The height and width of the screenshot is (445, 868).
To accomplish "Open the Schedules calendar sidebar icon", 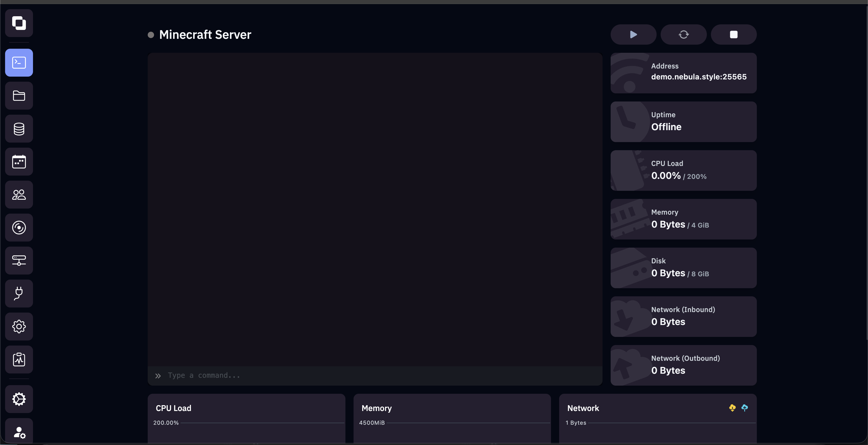I will [19, 162].
